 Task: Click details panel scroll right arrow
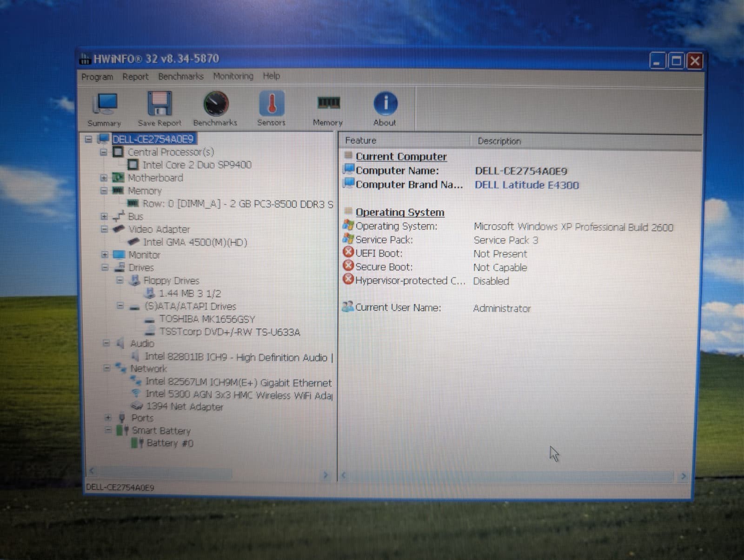(x=683, y=476)
